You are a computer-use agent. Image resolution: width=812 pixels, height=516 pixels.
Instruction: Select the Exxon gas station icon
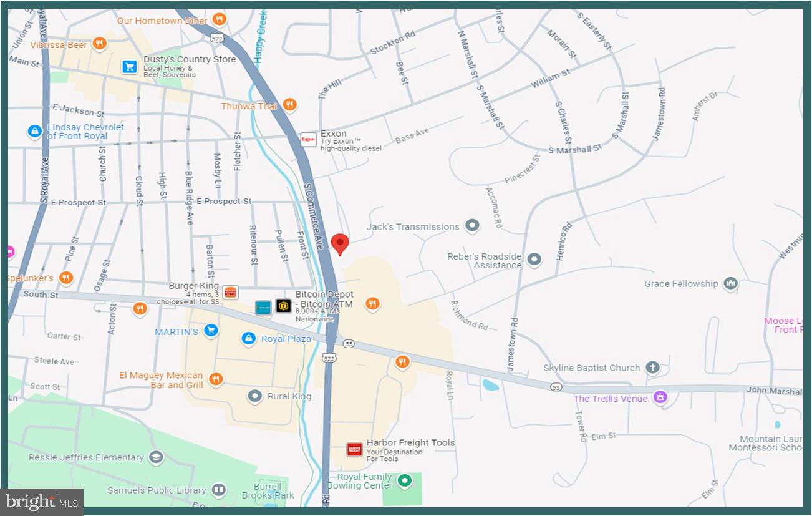[309, 140]
